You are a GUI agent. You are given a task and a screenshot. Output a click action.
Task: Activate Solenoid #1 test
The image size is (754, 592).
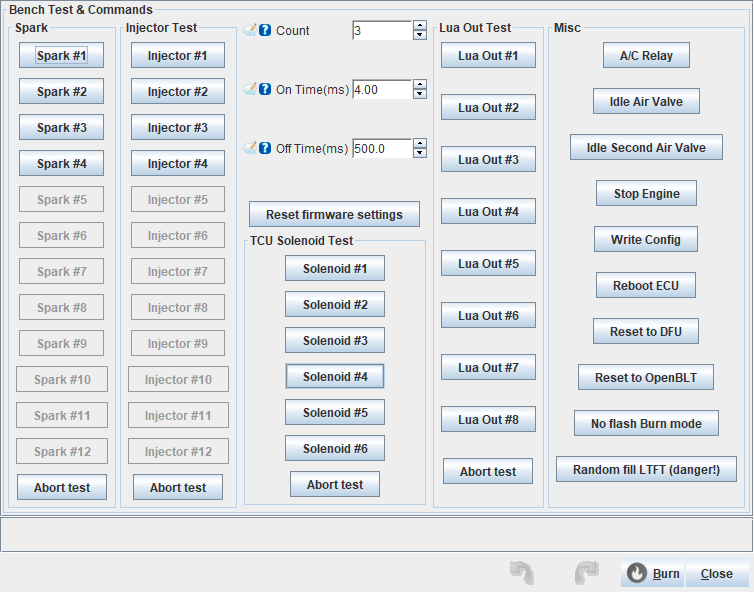tap(335, 268)
